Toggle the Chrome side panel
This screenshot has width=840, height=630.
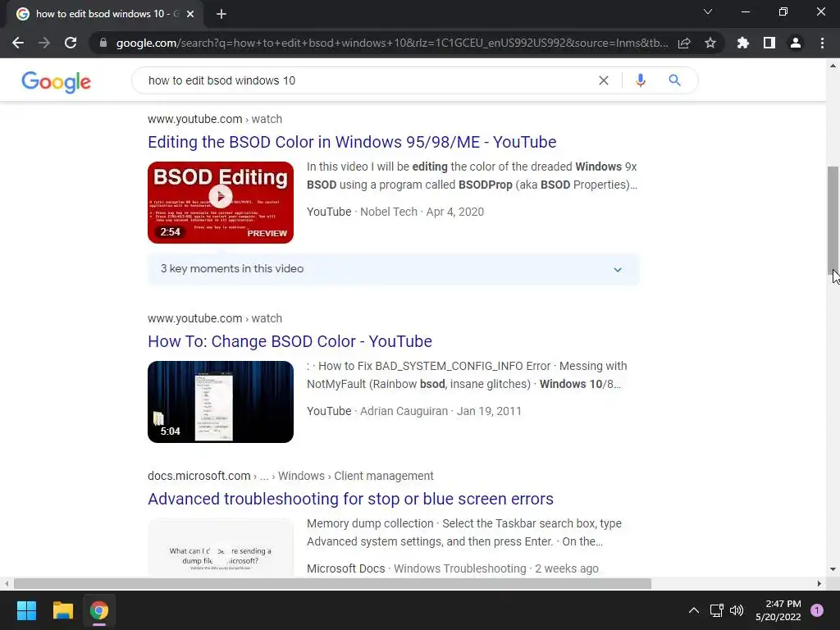point(769,43)
